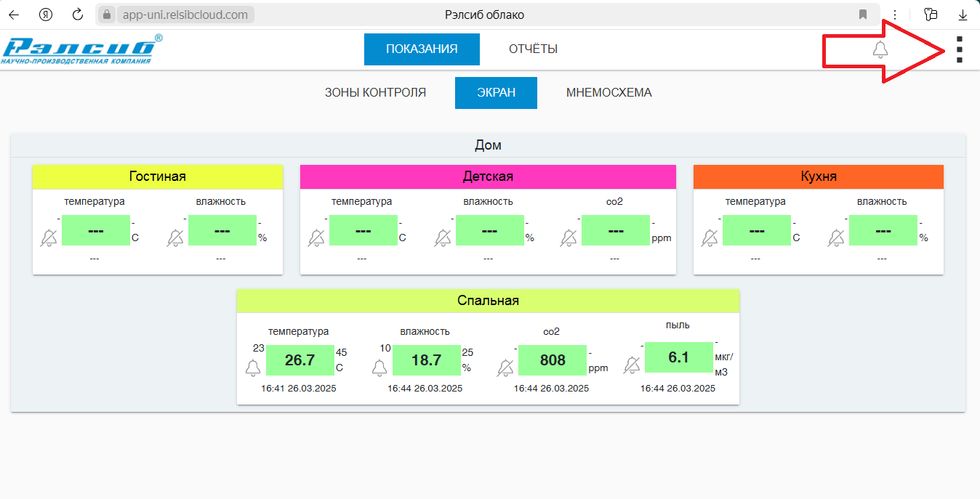Click the bookmark icon in address bar
This screenshot has height=499, width=980.
pos(863,15)
